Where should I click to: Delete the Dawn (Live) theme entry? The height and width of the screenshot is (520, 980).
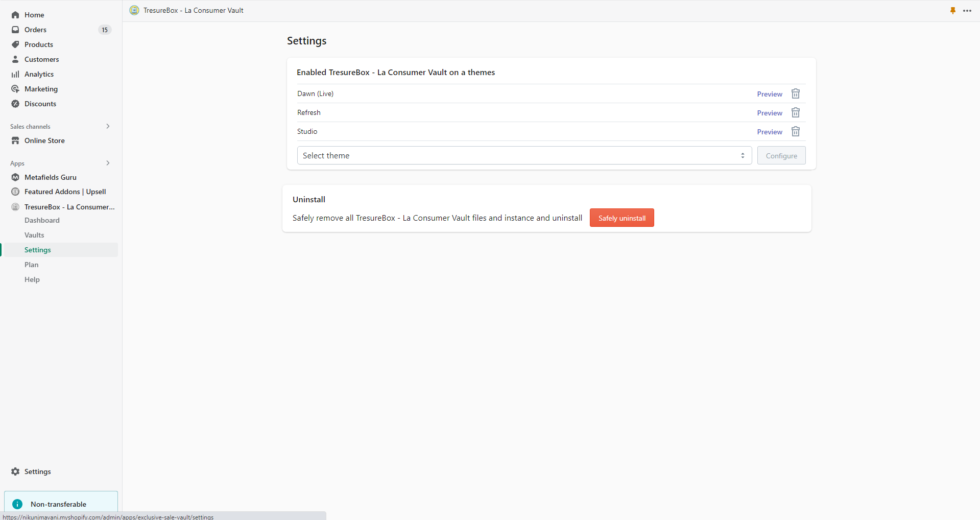(x=796, y=93)
